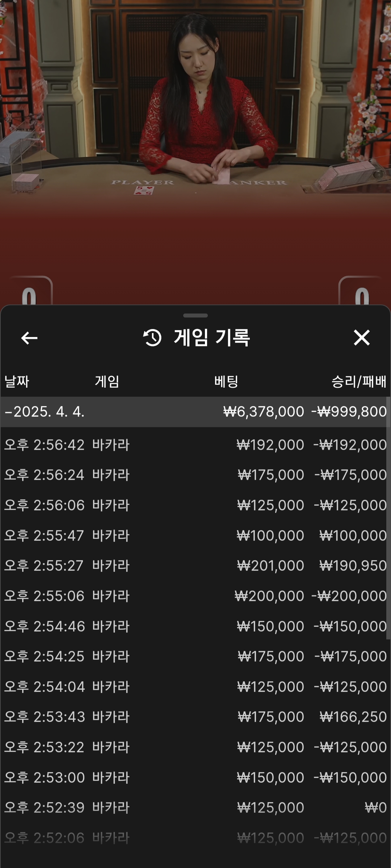Open the 오후 2:54:04 baccarat record
This screenshot has height=868, width=391.
coord(195,687)
